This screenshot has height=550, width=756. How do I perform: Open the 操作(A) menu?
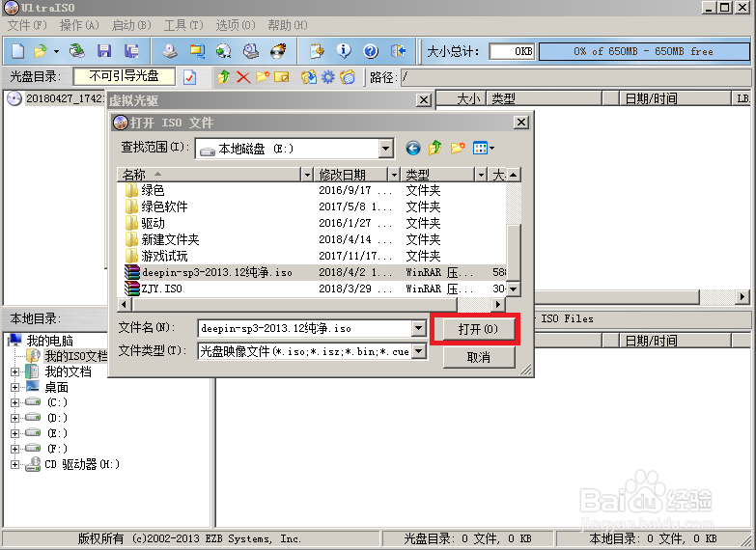(79, 25)
